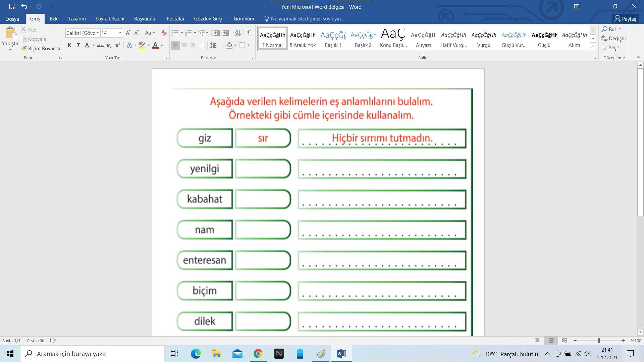Open Dosya menu

(x=12, y=19)
